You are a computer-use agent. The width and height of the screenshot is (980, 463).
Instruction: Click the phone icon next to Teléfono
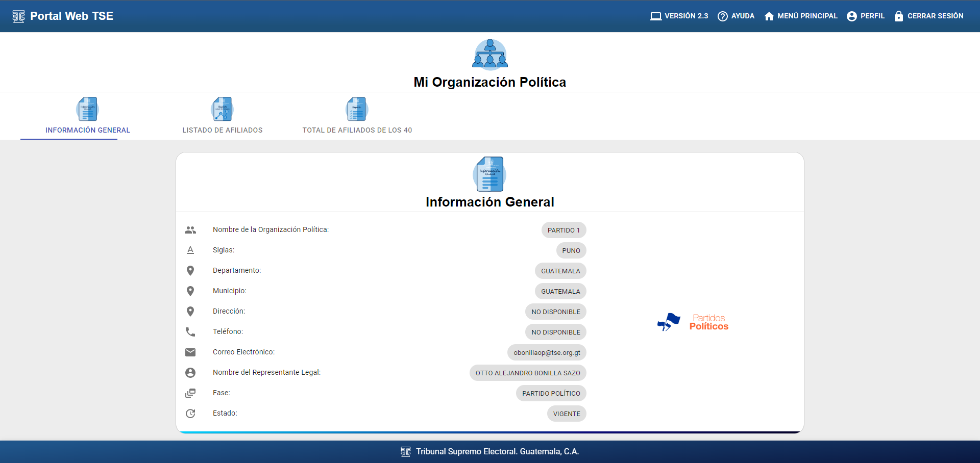(190, 332)
